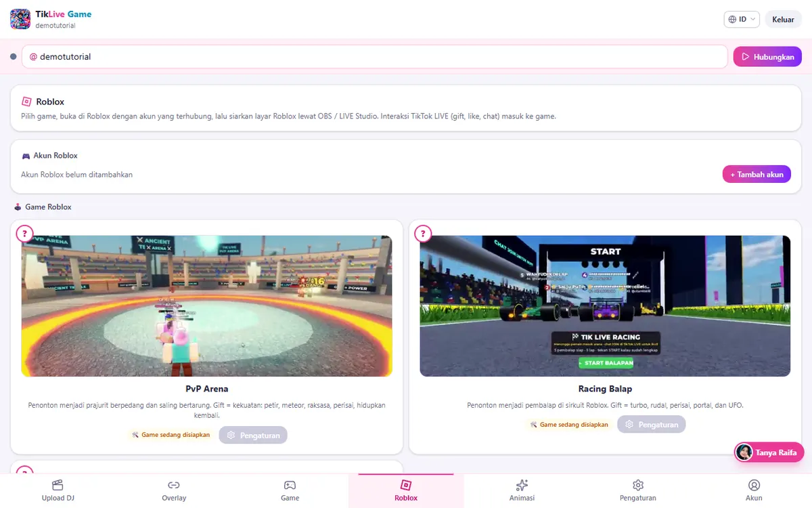
Task: Open the Upload DJ tab
Action: 58,491
